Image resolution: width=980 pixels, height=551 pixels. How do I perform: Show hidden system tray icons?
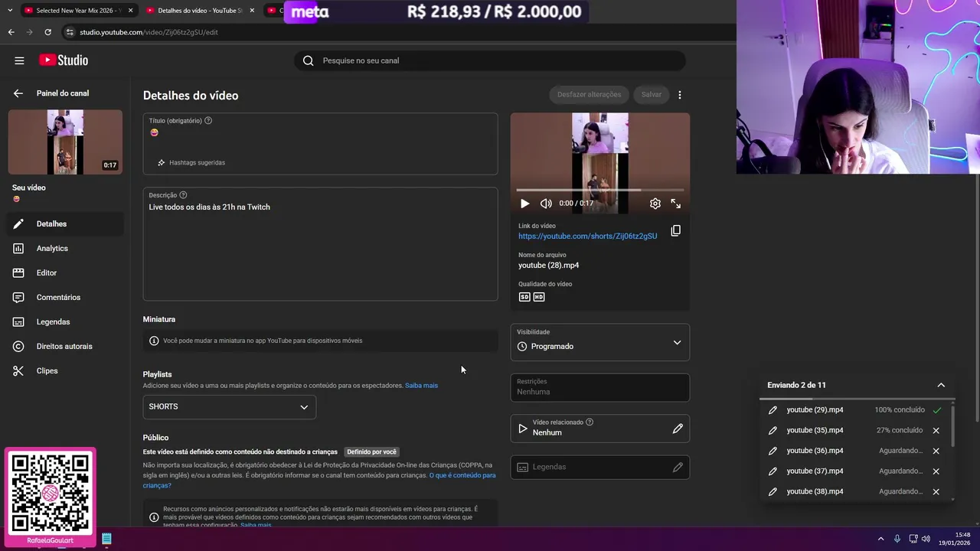pyautogui.click(x=880, y=539)
